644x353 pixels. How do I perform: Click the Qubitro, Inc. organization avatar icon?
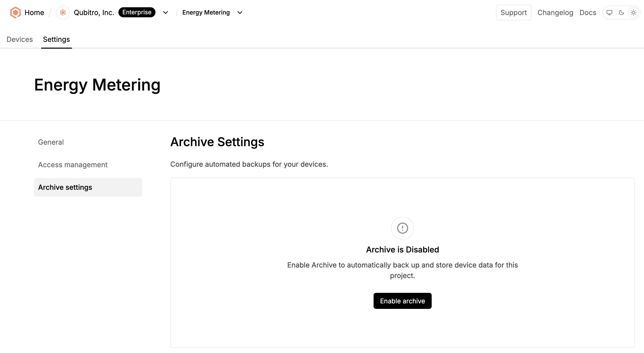[x=63, y=12]
